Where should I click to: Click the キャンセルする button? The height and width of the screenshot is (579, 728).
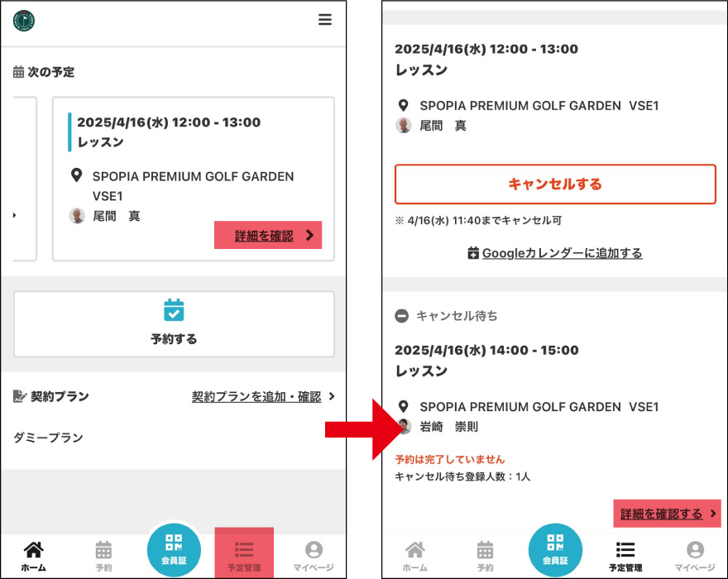(555, 184)
